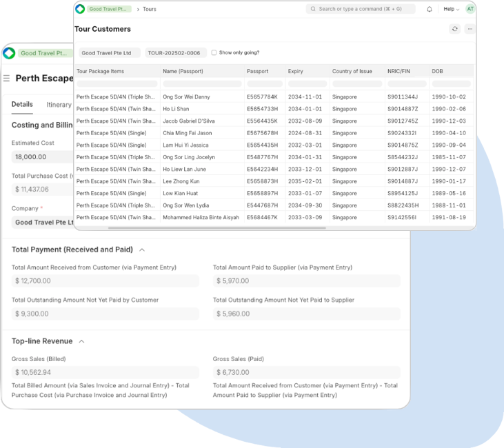Click the Name (Passport) column header
Viewport: 504px width, 448px height.
point(202,72)
